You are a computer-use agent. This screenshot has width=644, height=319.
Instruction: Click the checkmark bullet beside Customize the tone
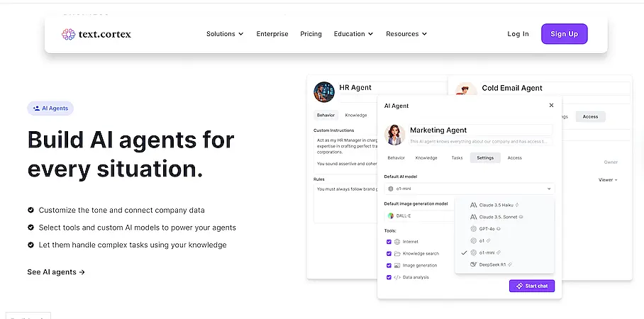click(x=30, y=210)
